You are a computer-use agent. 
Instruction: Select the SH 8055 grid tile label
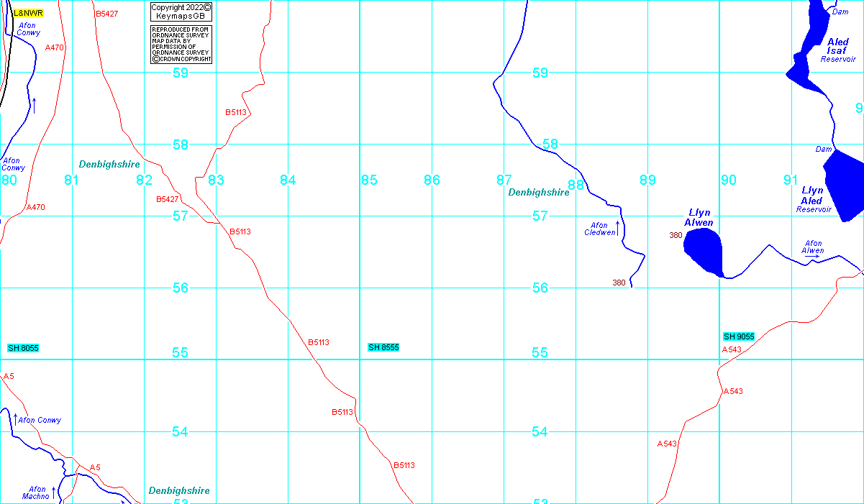(23, 348)
